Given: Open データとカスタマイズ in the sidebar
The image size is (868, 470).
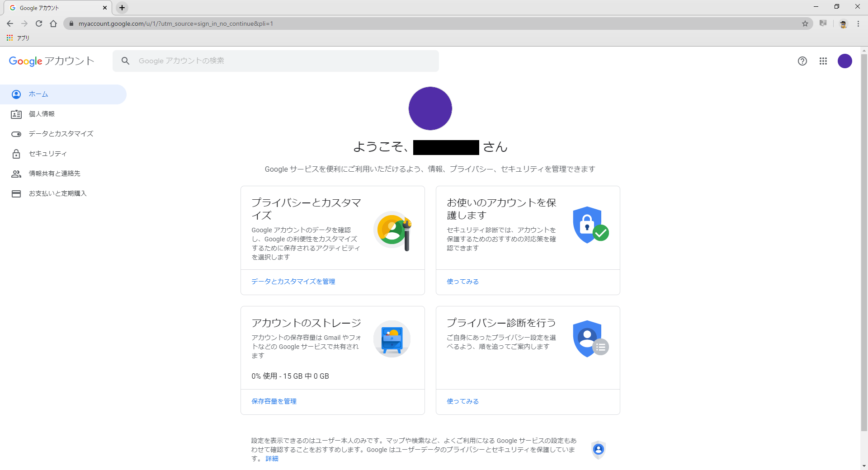Looking at the screenshot, I should [x=63, y=134].
